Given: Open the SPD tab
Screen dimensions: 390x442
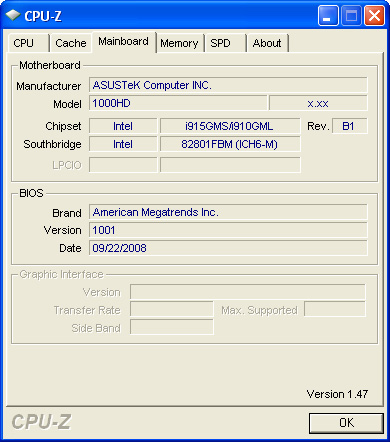Looking at the screenshot, I should coord(225,43).
